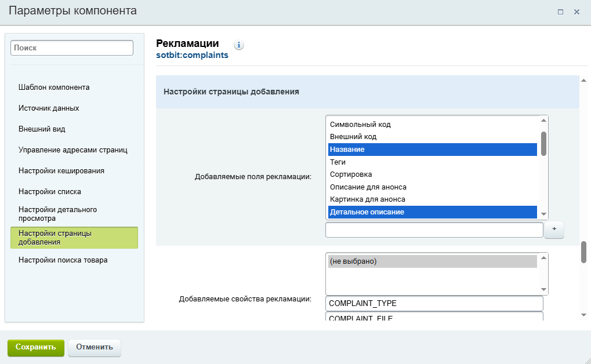Select Настройки страницы добавления in sidebar
Screen dimensions: 591x364
tap(74, 238)
